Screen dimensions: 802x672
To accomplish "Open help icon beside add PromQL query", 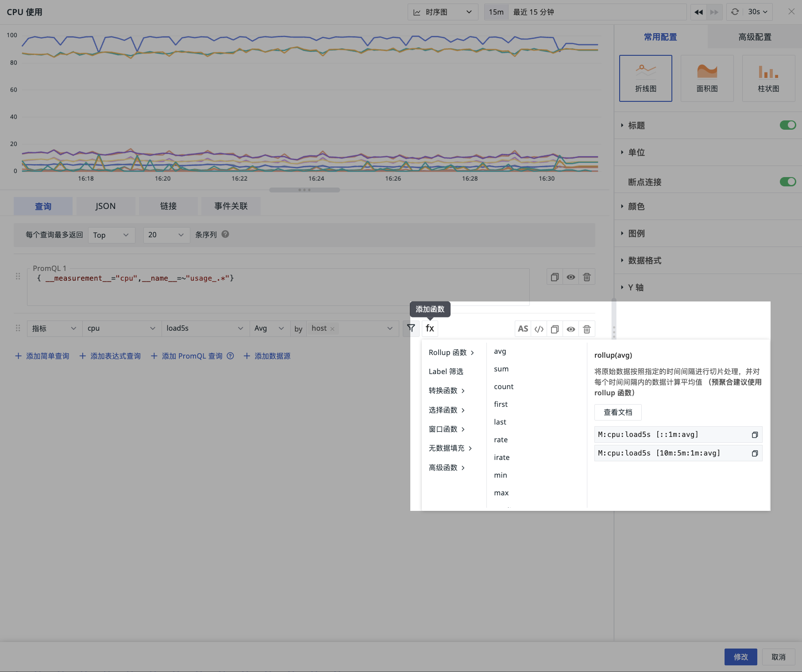I will 230,356.
